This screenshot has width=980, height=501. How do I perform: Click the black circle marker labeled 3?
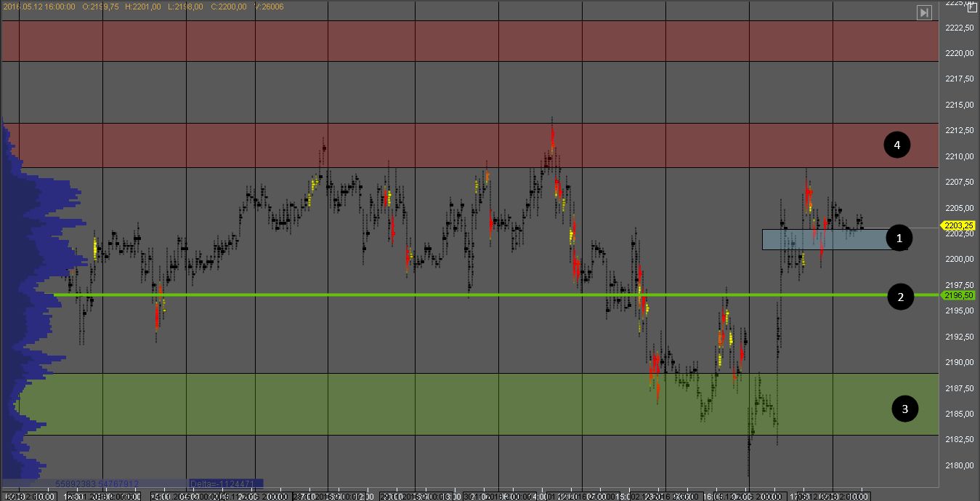904,409
